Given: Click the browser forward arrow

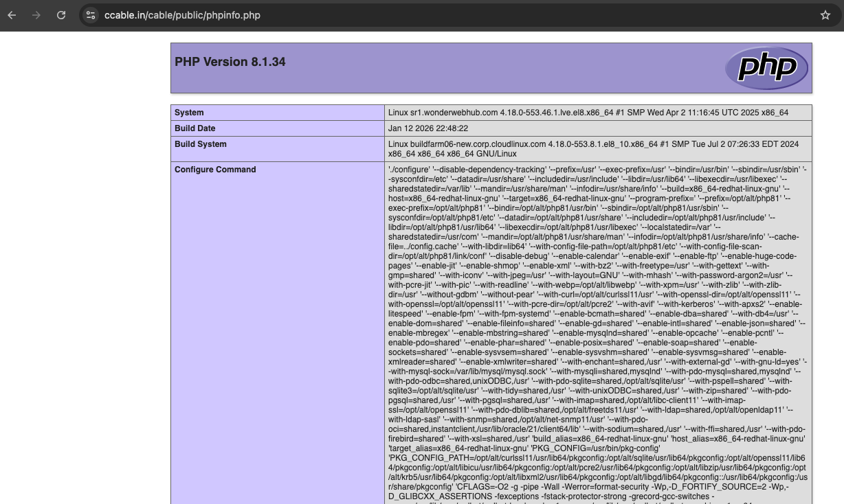Looking at the screenshot, I should [x=36, y=15].
